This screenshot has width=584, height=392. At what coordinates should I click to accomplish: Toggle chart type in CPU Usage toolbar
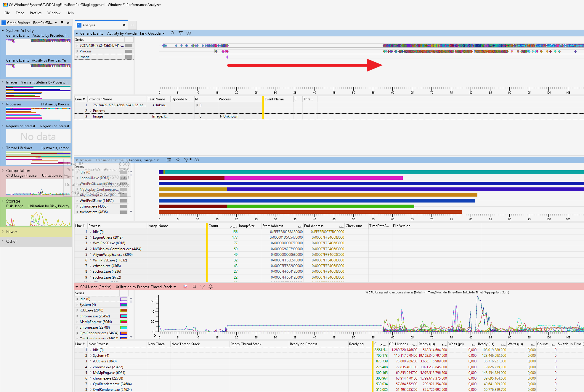pos(185,287)
